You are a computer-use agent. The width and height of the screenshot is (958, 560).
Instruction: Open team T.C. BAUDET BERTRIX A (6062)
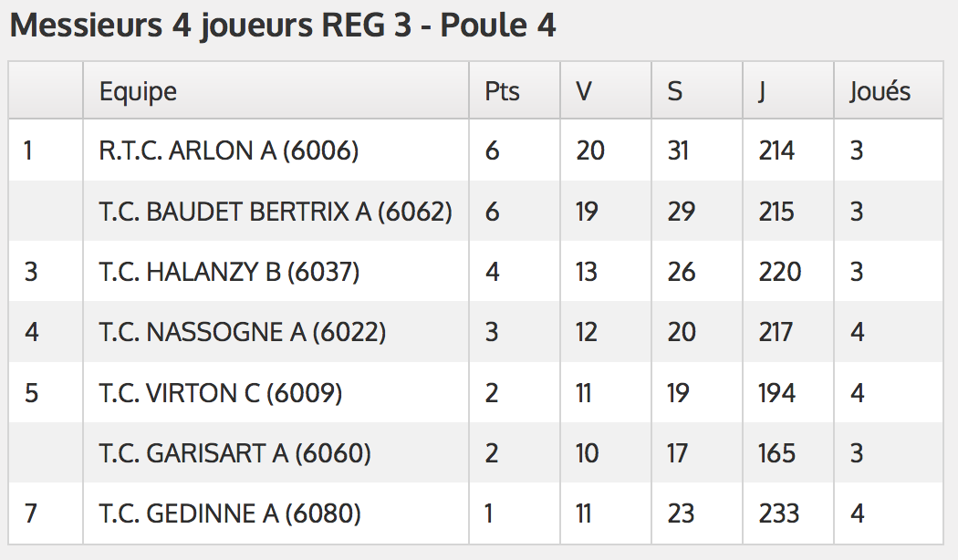point(276,212)
